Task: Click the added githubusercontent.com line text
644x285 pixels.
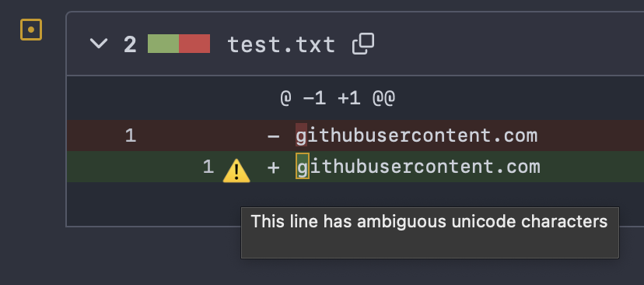Action: click(418, 167)
